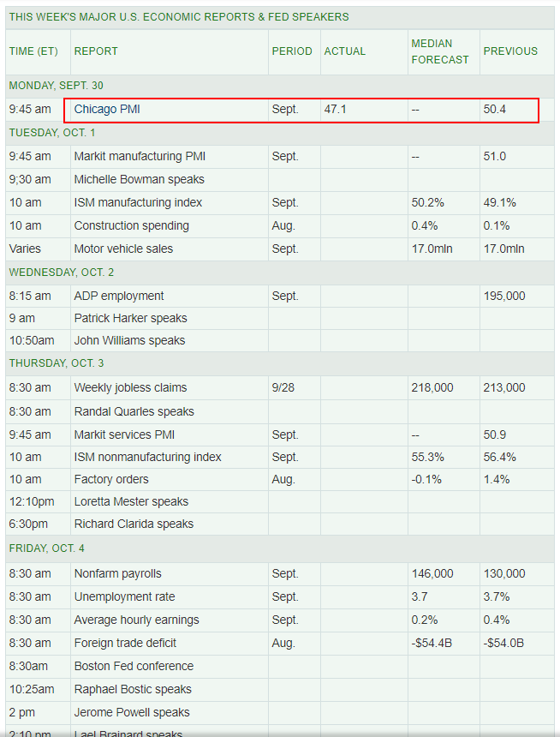Click ISM nonmanufacturing index report name
Screen dimensions: 560x737
[x=147, y=458]
